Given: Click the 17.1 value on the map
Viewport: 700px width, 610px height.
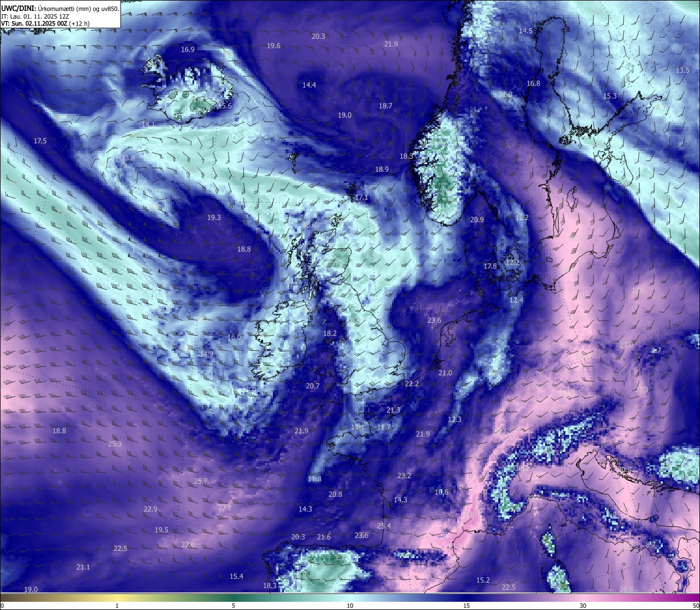Looking at the screenshot, I should pos(361,197).
